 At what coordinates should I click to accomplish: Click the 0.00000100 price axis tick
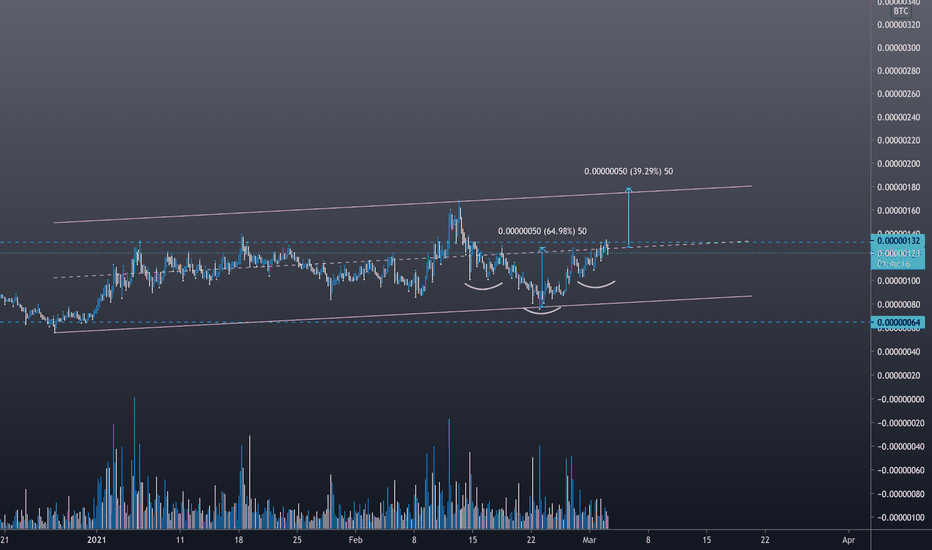coord(899,281)
